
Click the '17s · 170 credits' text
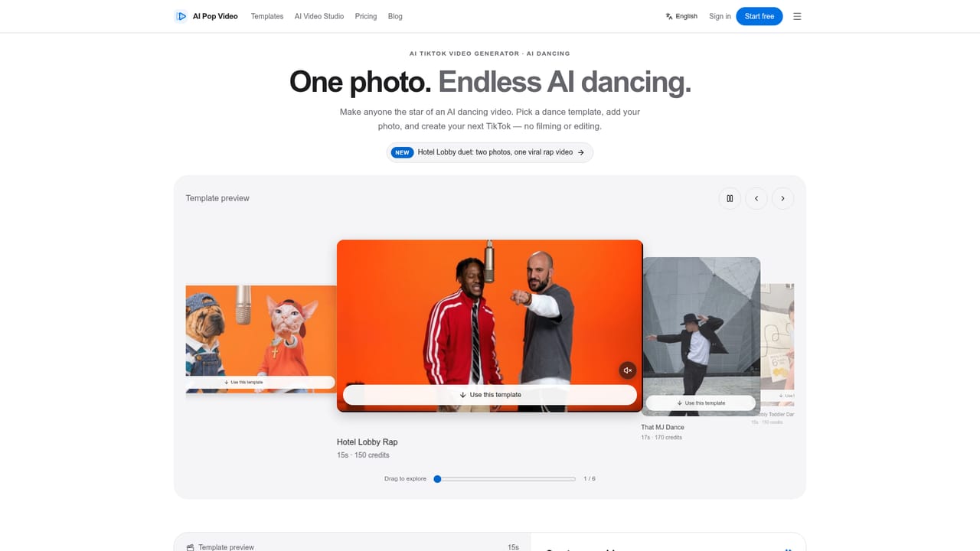(x=661, y=438)
